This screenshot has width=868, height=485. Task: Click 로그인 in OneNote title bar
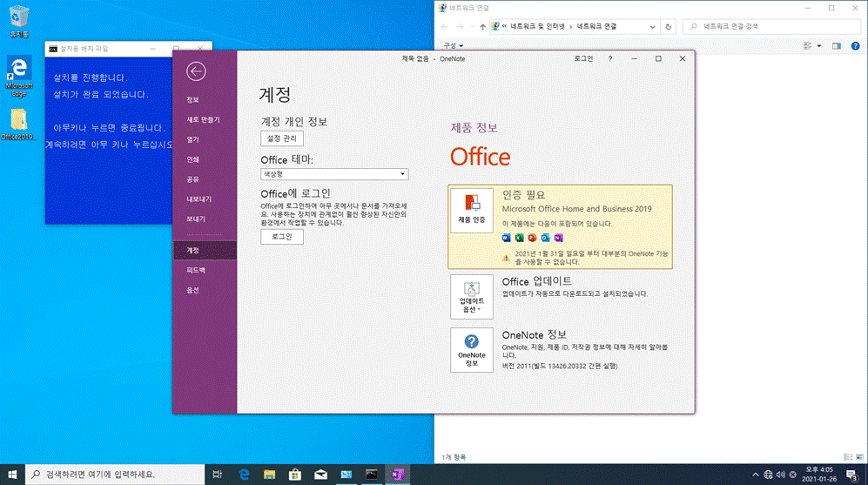(583, 58)
